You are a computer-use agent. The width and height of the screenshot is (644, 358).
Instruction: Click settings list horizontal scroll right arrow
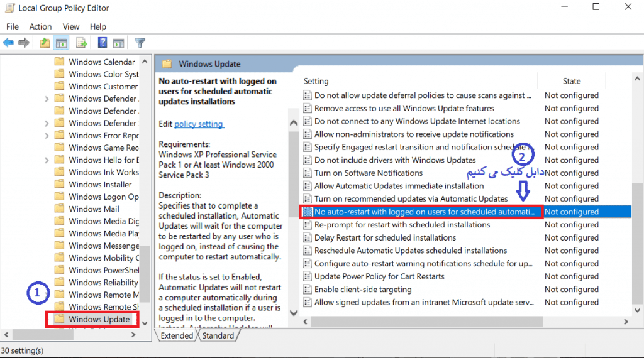[626, 322]
